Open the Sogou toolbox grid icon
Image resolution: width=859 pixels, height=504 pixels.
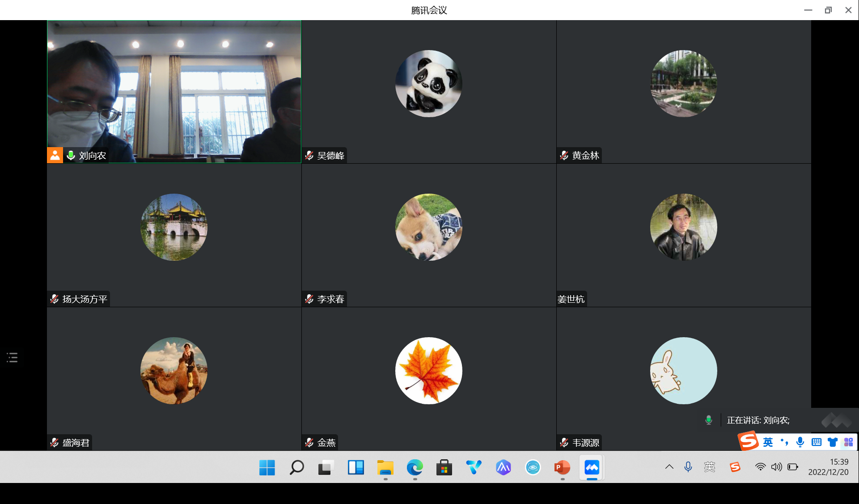(848, 442)
